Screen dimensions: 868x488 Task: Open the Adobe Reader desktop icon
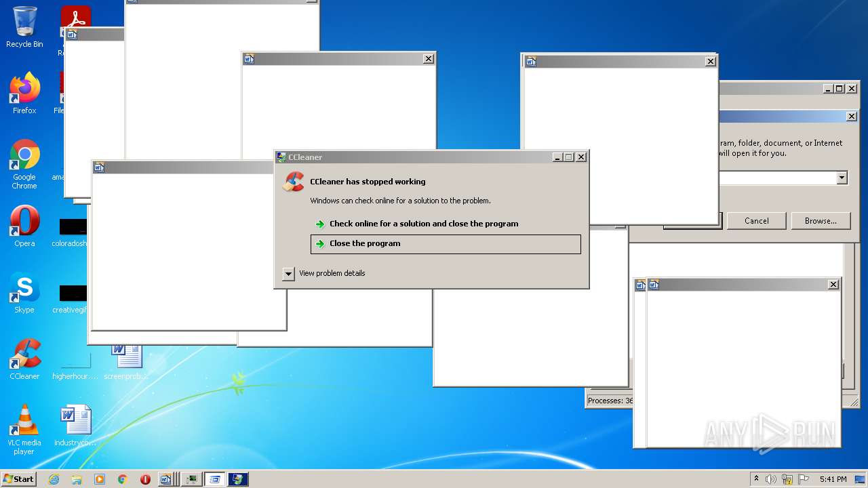tap(76, 20)
